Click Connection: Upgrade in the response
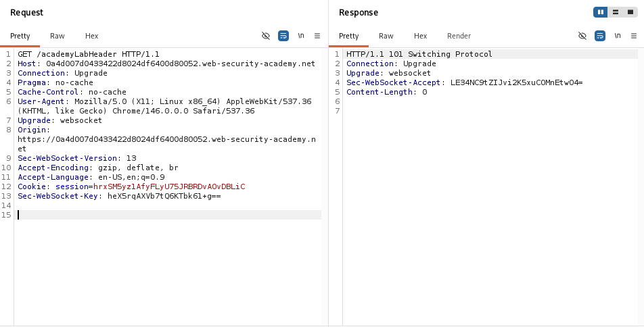644x327 pixels. [391, 64]
